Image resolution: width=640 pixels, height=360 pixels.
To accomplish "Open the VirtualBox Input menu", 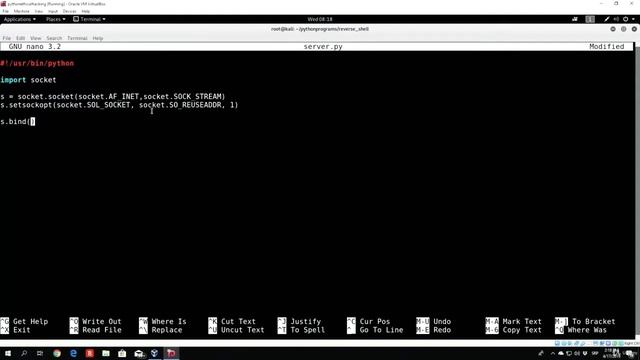I will (x=53, y=11).
